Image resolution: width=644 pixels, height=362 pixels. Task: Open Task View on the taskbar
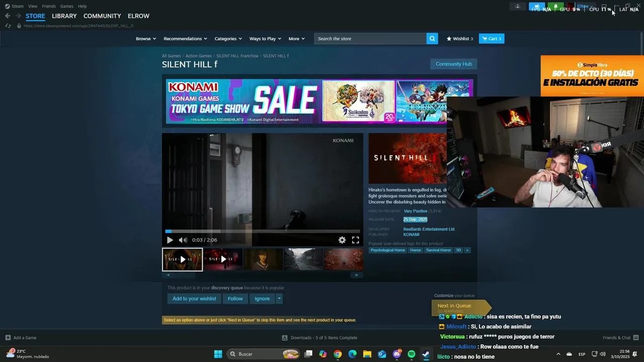coord(308,354)
